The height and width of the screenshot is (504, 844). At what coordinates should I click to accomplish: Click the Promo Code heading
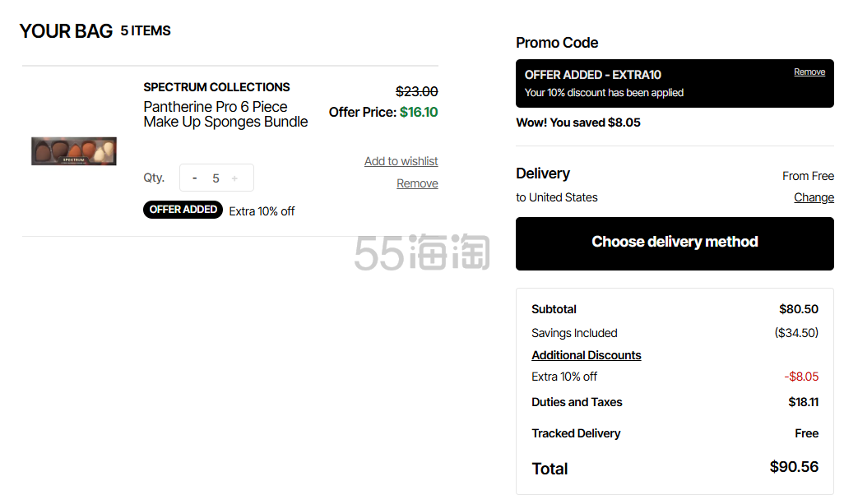pos(557,43)
